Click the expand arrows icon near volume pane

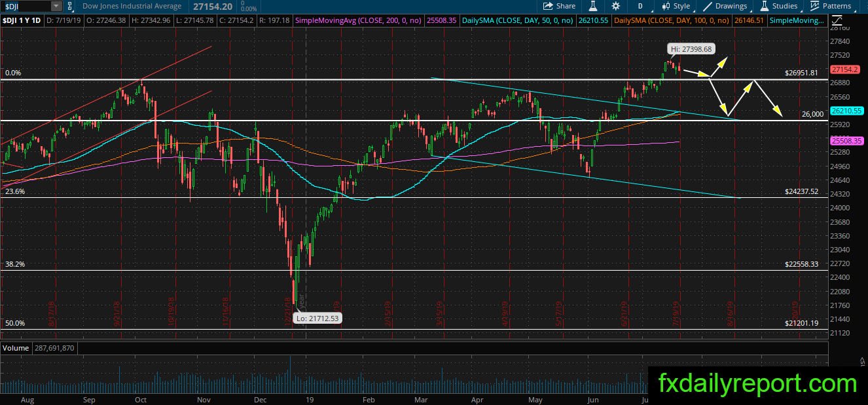coord(861,363)
